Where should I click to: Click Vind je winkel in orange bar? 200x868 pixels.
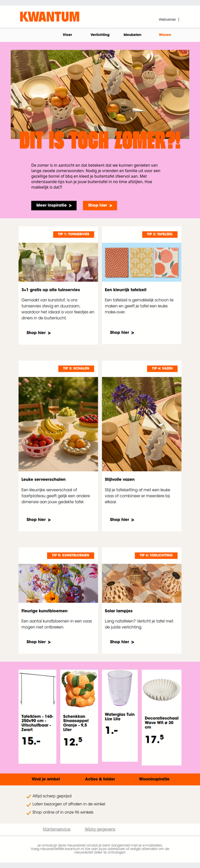(x=45, y=779)
